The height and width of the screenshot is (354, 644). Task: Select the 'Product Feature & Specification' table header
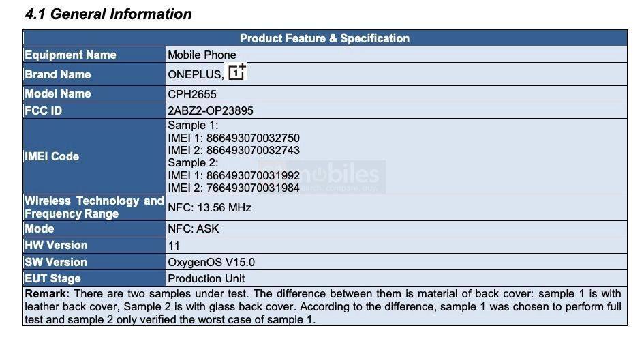(324, 38)
